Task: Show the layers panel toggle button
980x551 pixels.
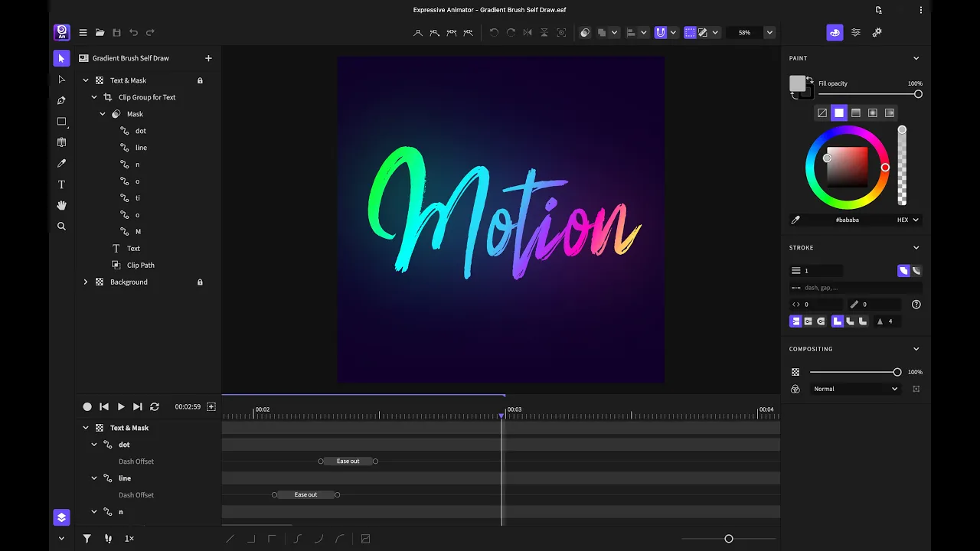Action: 61,517
